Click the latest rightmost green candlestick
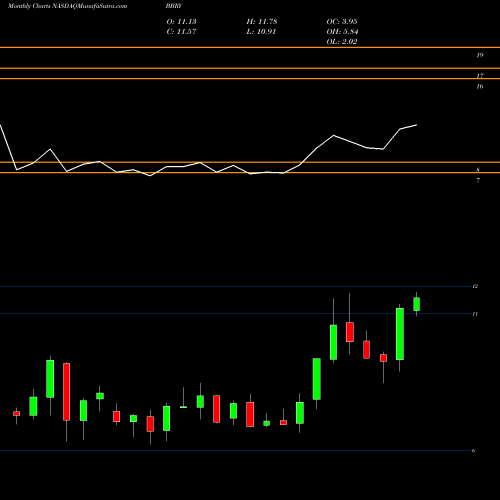The width and height of the screenshot is (500, 500). pyautogui.click(x=416, y=304)
